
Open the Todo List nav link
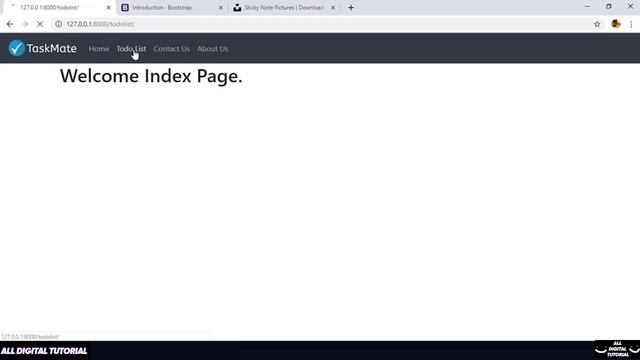coord(131,49)
